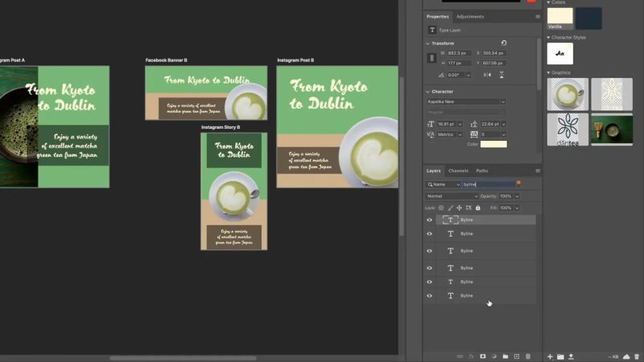Viewport: 644px width, 362px height.
Task: Switch to the Adjustments tab
Action: [x=470, y=16]
